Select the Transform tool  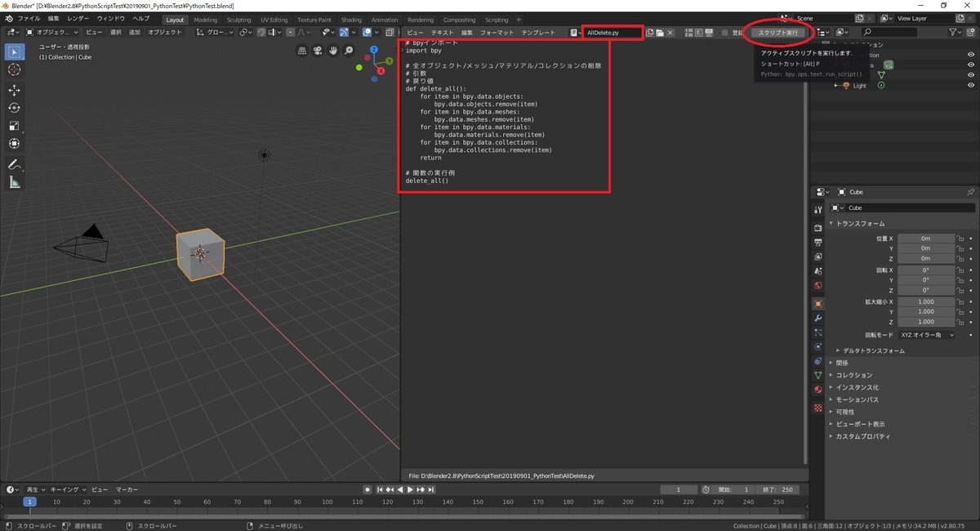(14, 144)
